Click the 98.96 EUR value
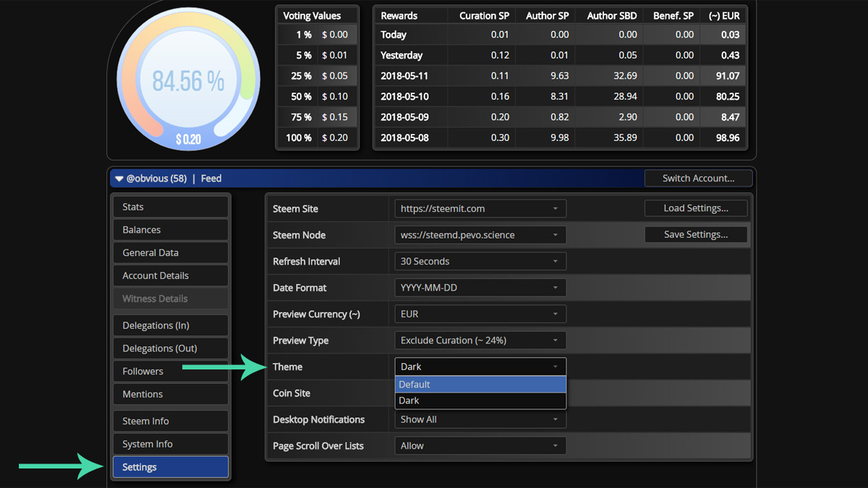This screenshot has height=488, width=868. coord(727,137)
